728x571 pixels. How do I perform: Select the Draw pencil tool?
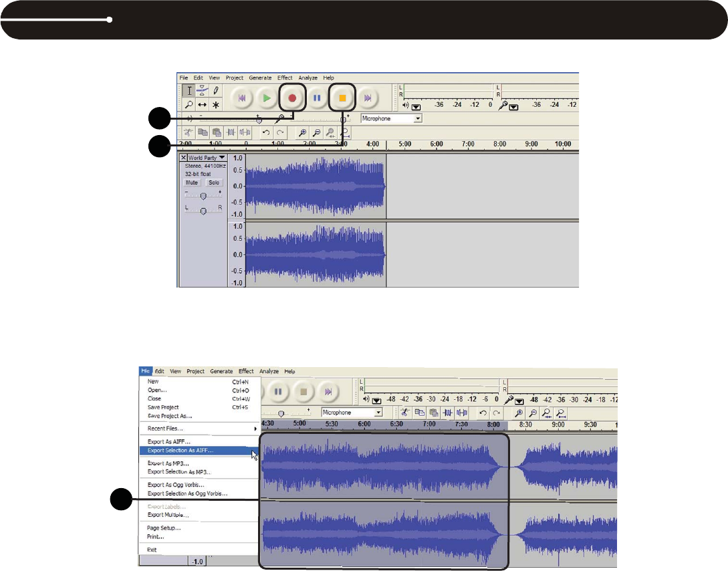coord(216,90)
